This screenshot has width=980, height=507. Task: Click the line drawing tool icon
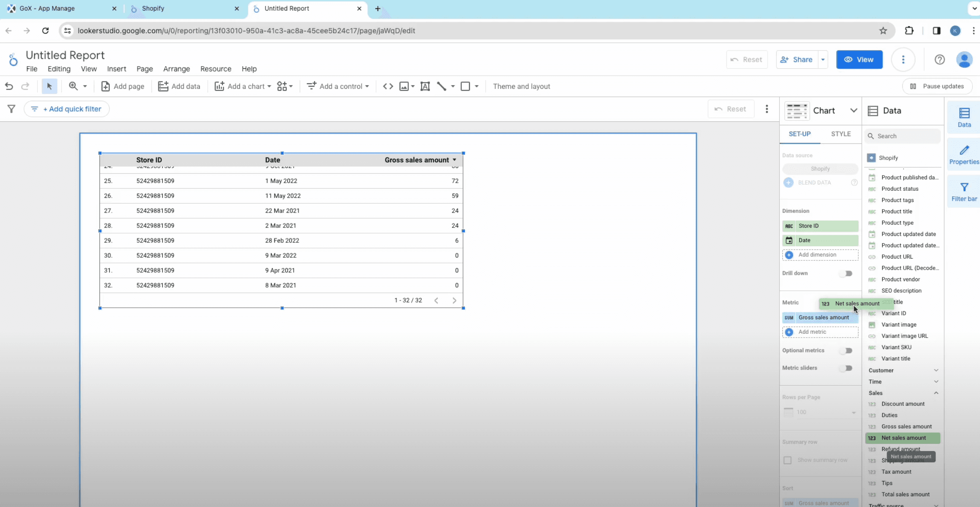442,86
